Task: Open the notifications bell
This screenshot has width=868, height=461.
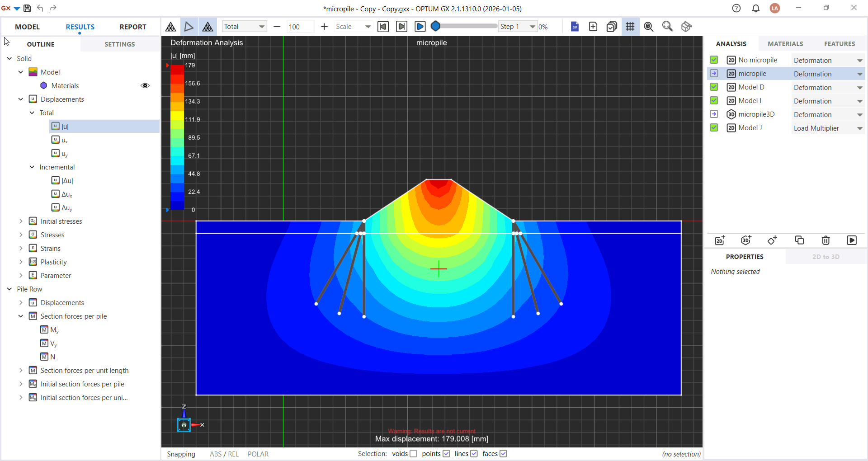Action: click(755, 8)
